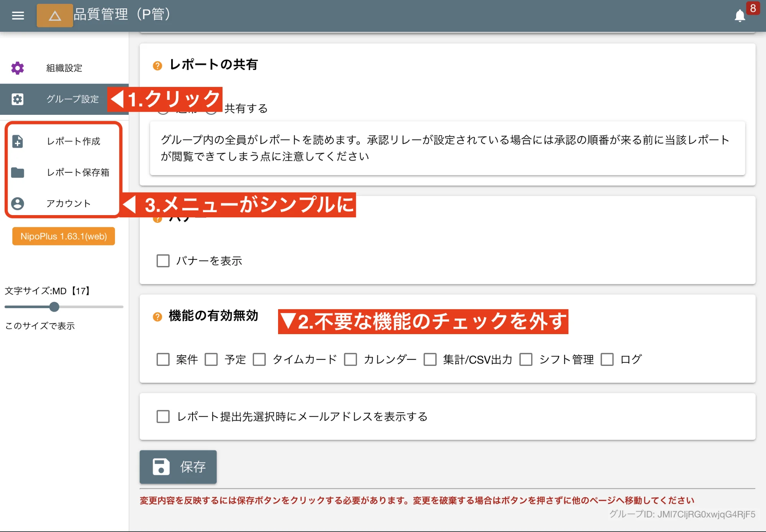The image size is (766, 532).
Task: Open グループ設定 in the sidebar
Action: pyautogui.click(x=72, y=99)
